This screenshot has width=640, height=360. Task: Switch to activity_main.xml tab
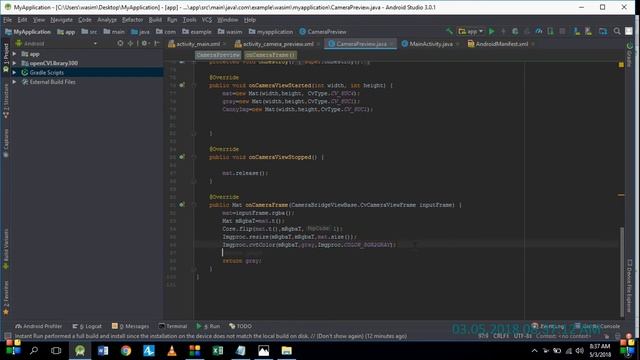click(x=198, y=44)
